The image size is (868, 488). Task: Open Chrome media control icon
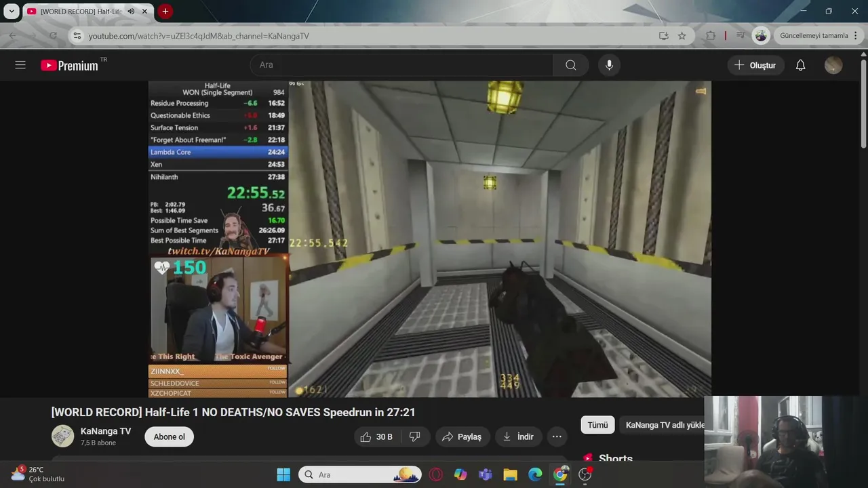[x=741, y=36]
